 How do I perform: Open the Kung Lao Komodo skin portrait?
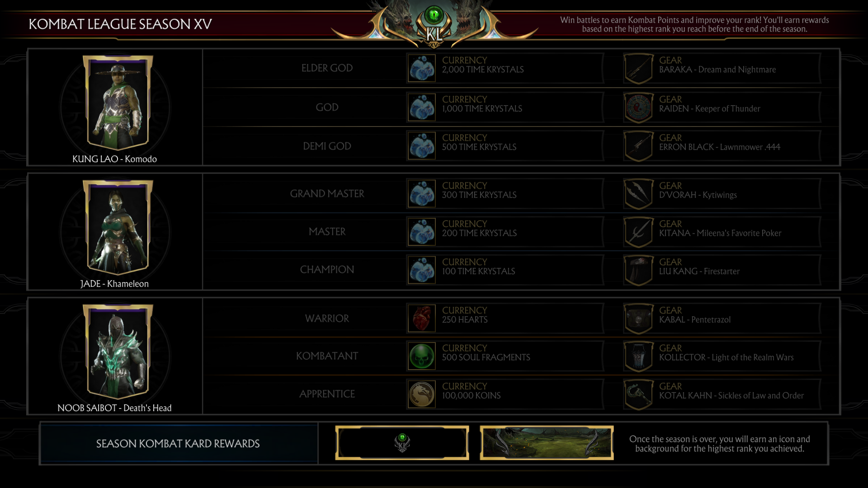(x=118, y=103)
